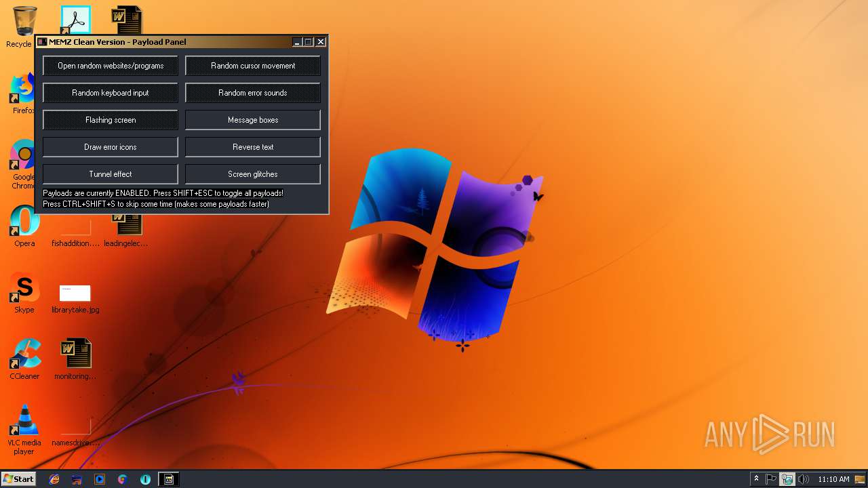
Task: Toggle the Random cursor movement payload
Action: (253, 66)
